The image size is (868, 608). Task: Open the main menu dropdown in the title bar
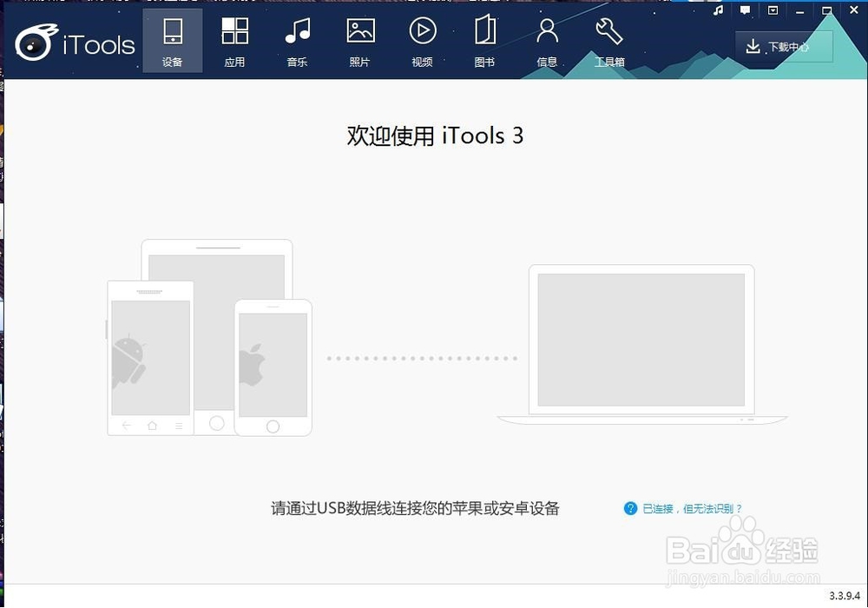(x=772, y=10)
